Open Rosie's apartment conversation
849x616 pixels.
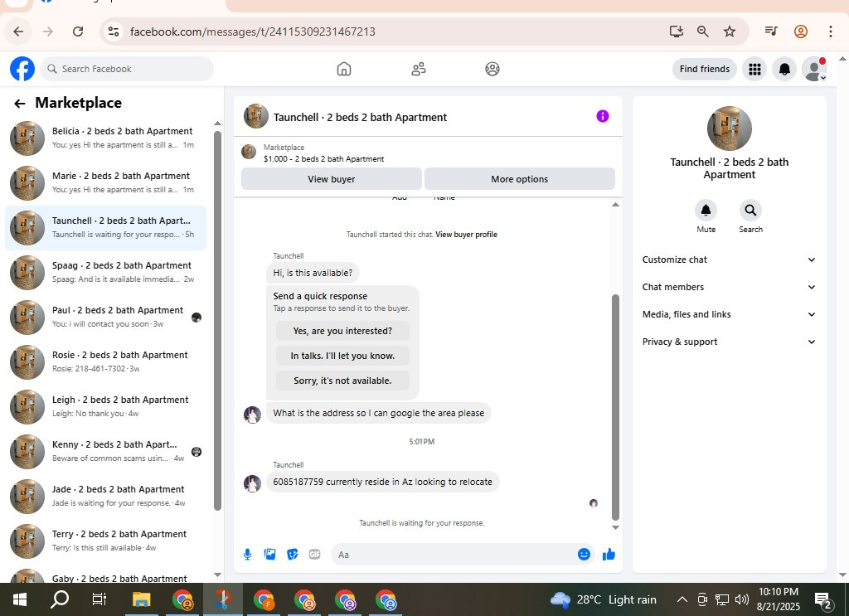(x=106, y=362)
